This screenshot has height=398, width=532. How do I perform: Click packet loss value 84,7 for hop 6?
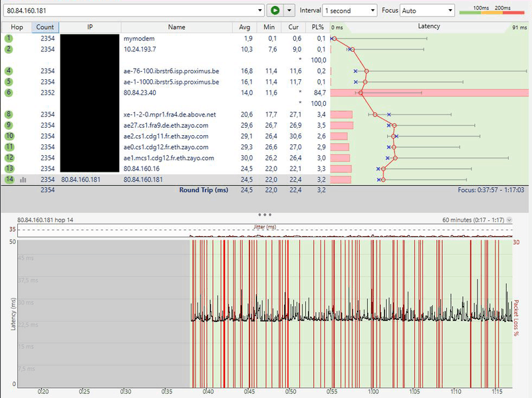click(x=320, y=93)
